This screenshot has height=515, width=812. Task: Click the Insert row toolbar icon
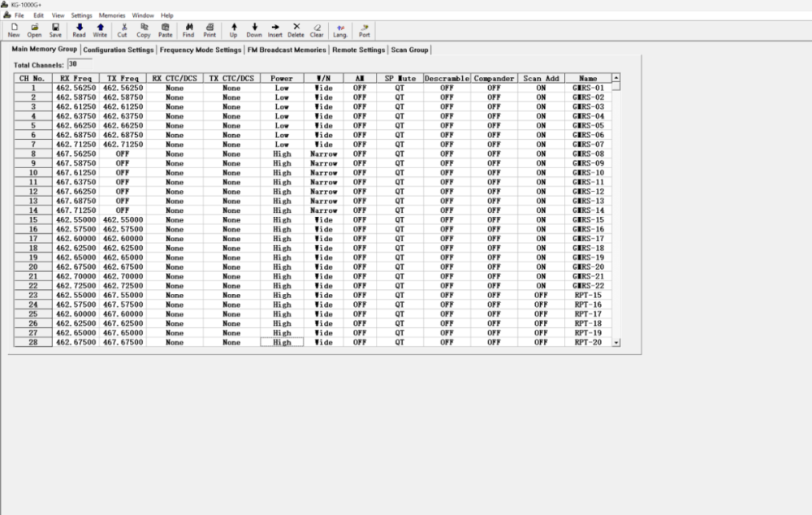[x=275, y=30]
